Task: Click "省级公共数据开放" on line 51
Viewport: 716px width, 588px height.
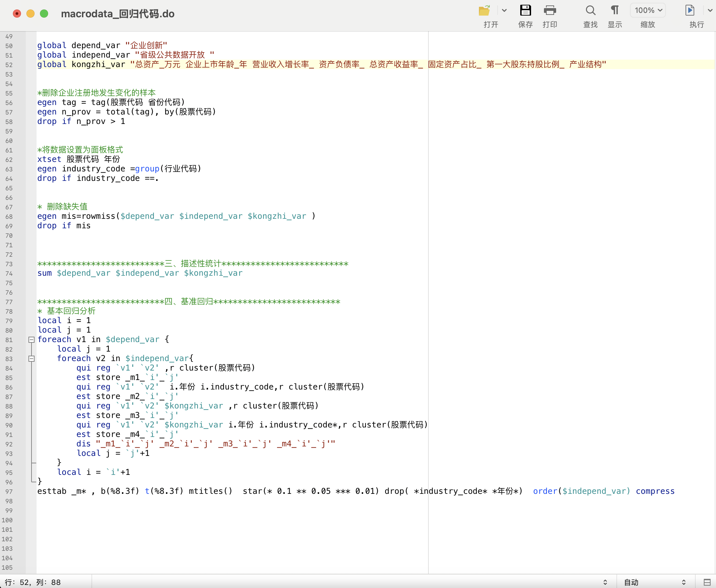Action: click(x=172, y=55)
